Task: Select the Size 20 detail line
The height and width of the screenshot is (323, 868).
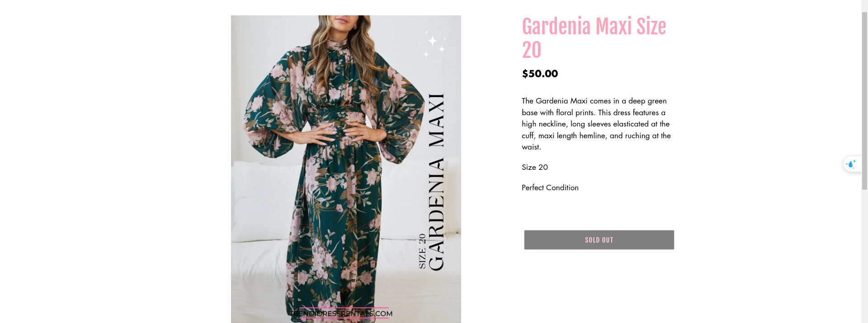Action: tap(535, 167)
